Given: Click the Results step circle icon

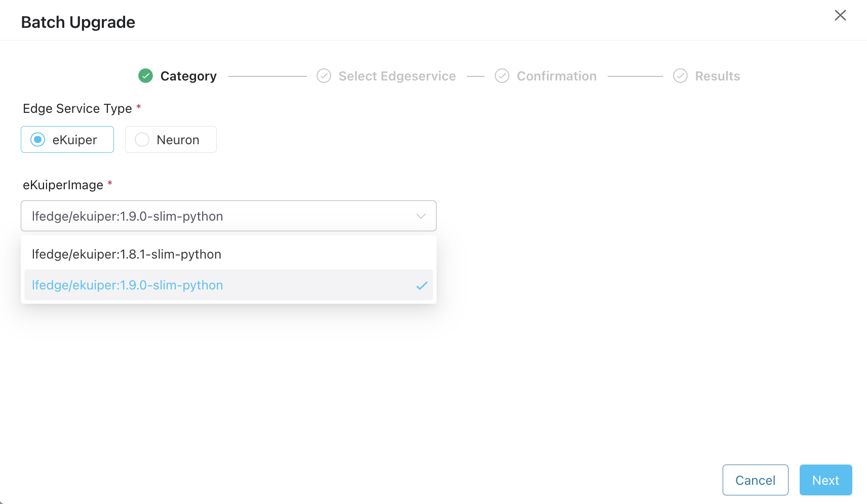Looking at the screenshot, I should click(x=680, y=75).
